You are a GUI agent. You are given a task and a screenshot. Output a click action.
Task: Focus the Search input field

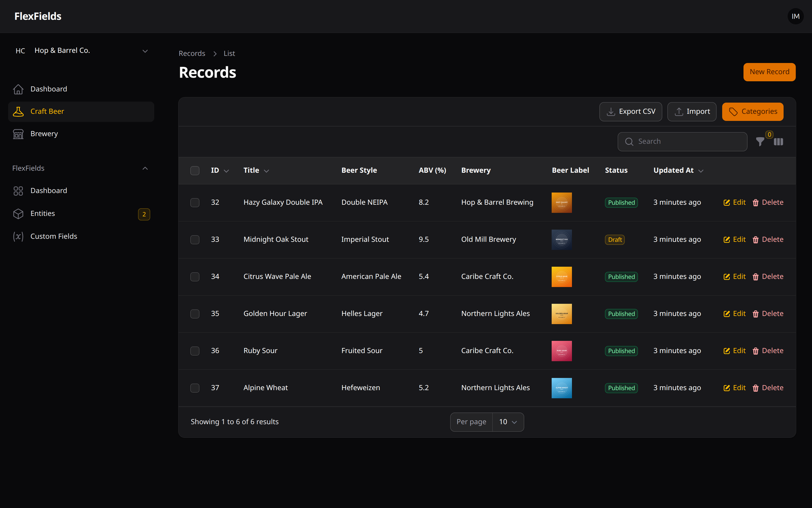(682, 142)
